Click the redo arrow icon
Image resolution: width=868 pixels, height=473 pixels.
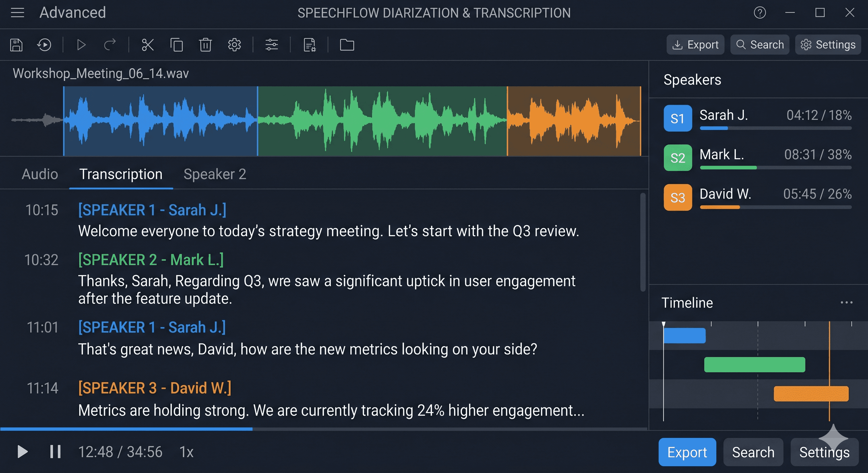coord(109,45)
